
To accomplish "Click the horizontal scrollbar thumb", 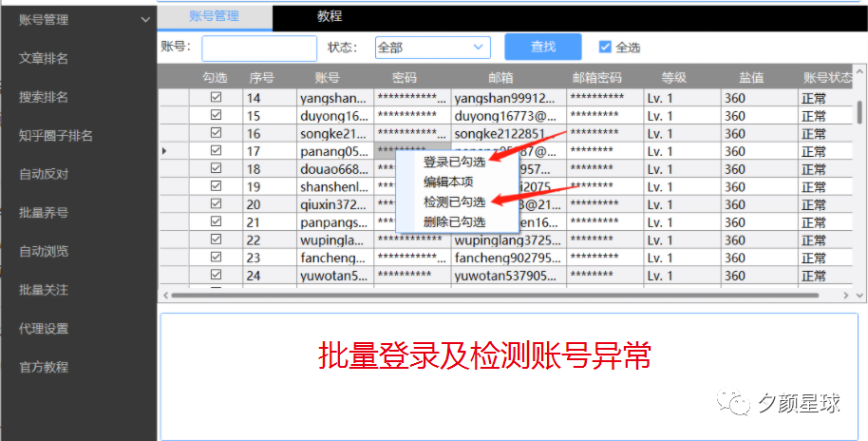I will (x=495, y=296).
